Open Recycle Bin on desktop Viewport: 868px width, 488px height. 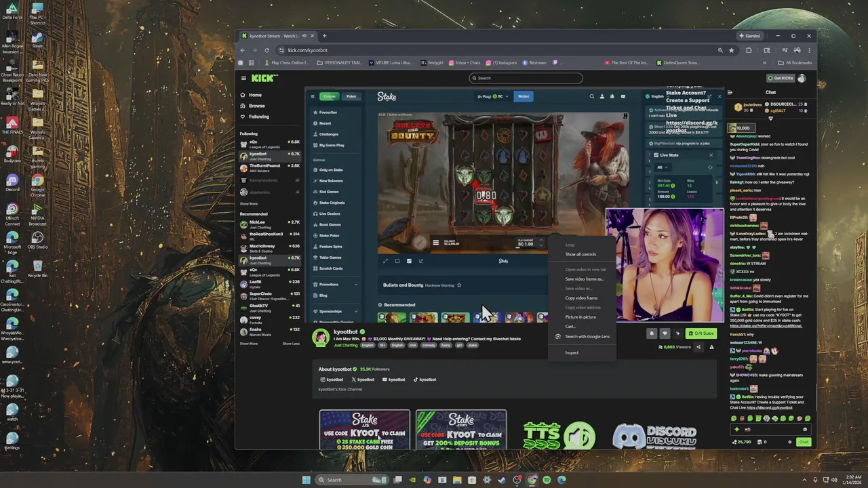(x=37, y=268)
